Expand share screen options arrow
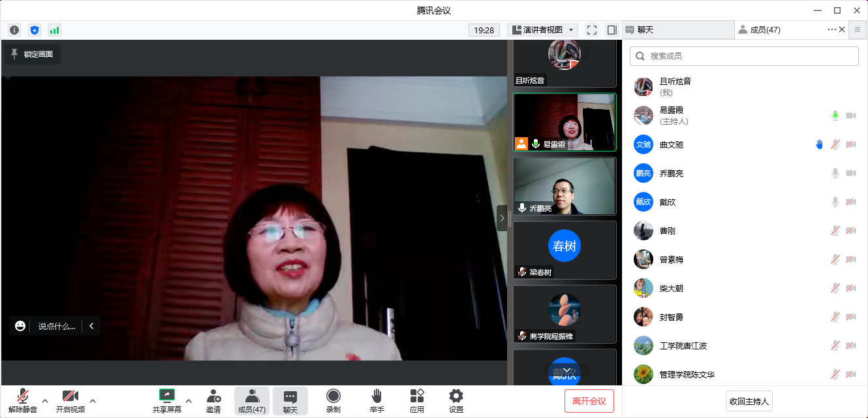 (189, 400)
